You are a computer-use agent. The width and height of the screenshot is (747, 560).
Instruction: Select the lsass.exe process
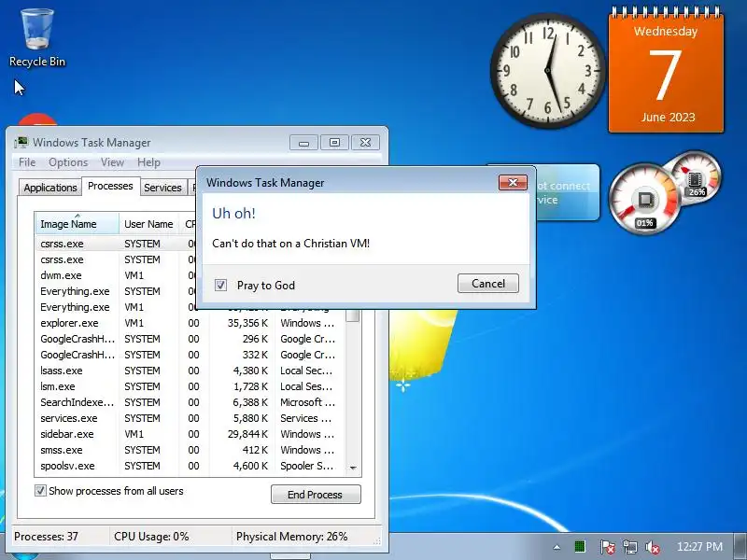click(190, 371)
